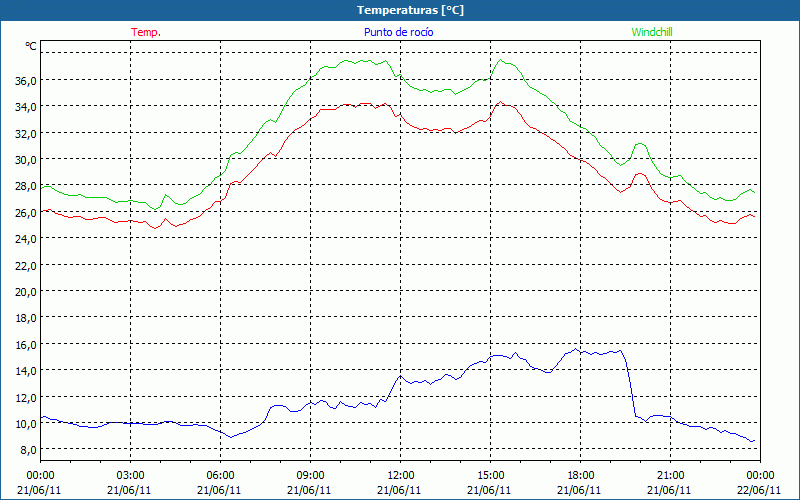Click the 18:00 time axis label
This screenshot has height=500, width=800.
pyautogui.click(x=581, y=476)
